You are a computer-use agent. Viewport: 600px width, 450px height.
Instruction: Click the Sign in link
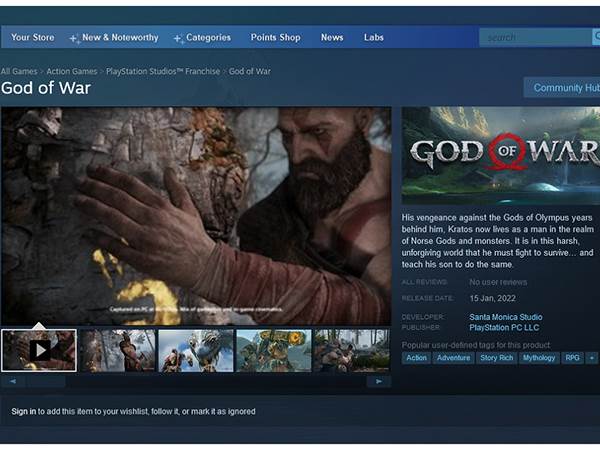pos(23,411)
